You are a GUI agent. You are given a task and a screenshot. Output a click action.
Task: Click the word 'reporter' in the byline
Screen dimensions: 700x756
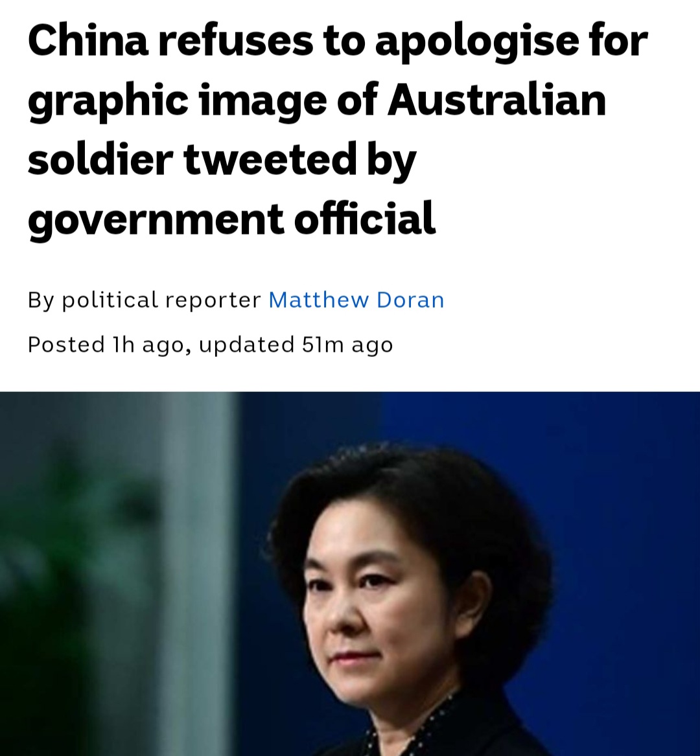click(213, 301)
